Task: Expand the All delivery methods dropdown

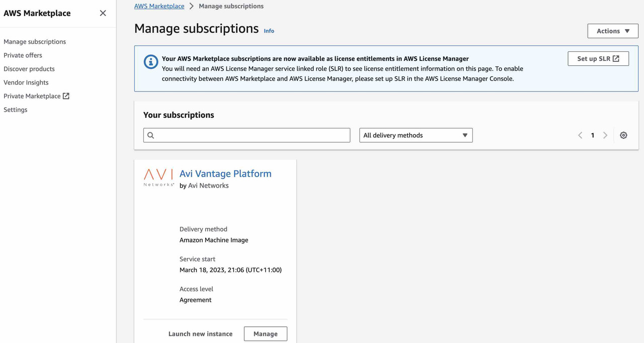Action: [x=416, y=135]
